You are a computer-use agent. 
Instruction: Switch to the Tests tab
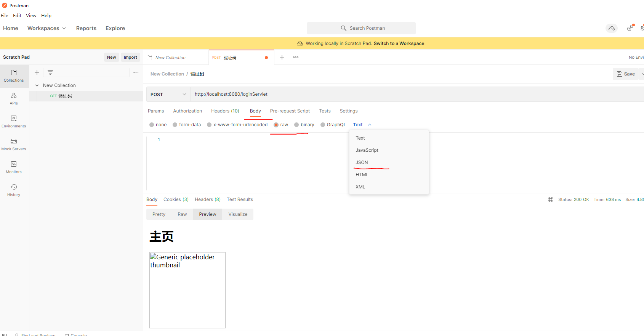click(x=325, y=111)
